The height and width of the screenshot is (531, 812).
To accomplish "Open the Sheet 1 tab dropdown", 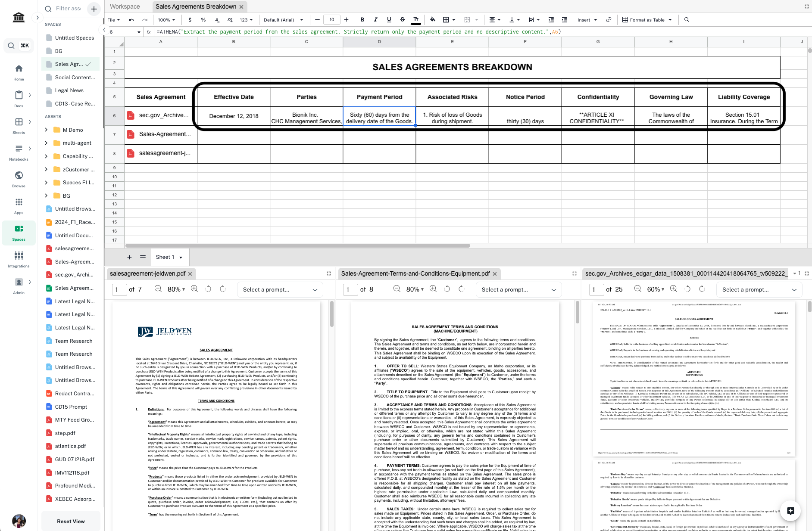I will (181, 258).
